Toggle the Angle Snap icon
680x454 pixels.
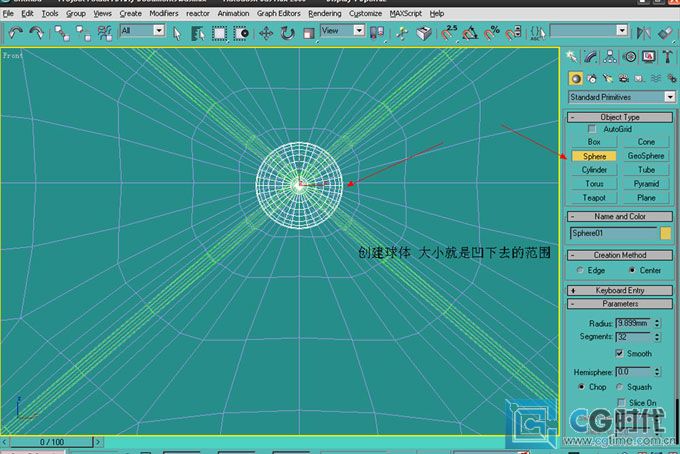point(470,33)
